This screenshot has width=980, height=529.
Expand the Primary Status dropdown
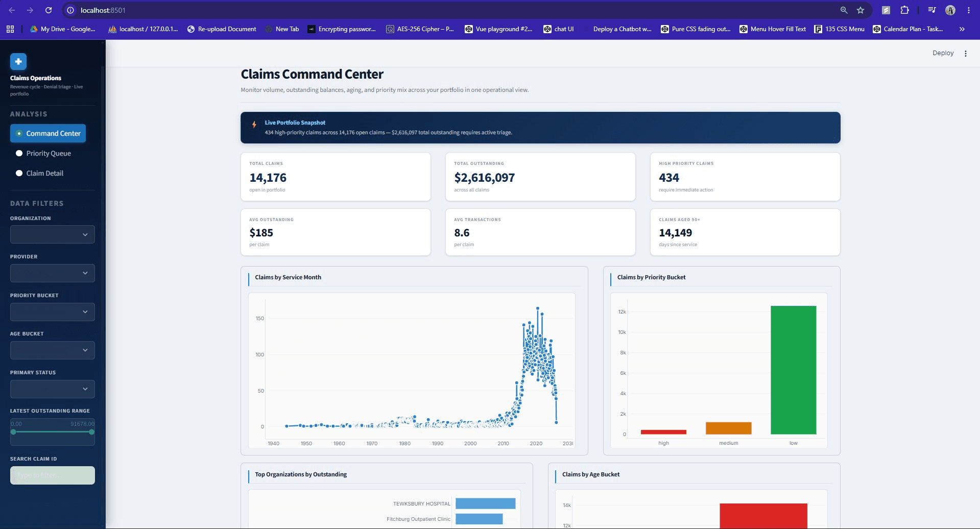coord(53,389)
